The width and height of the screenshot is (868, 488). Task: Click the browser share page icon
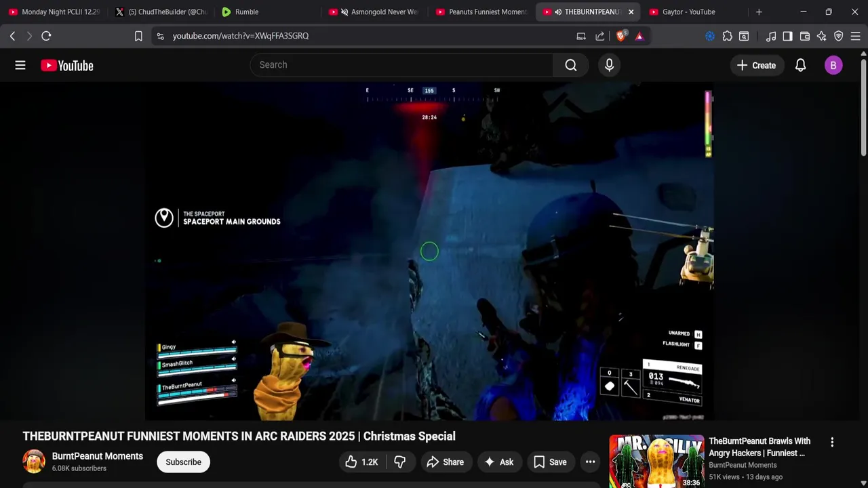point(600,36)
